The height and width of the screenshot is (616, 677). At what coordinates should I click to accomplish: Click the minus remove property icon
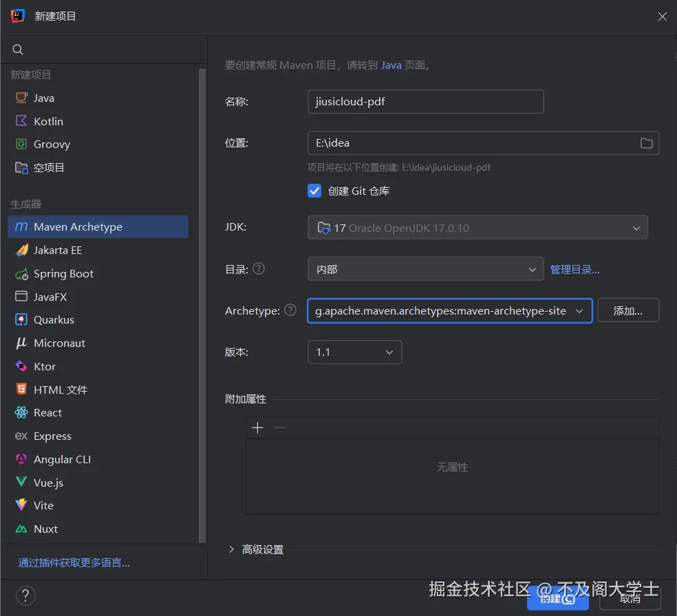pos(280,427)
